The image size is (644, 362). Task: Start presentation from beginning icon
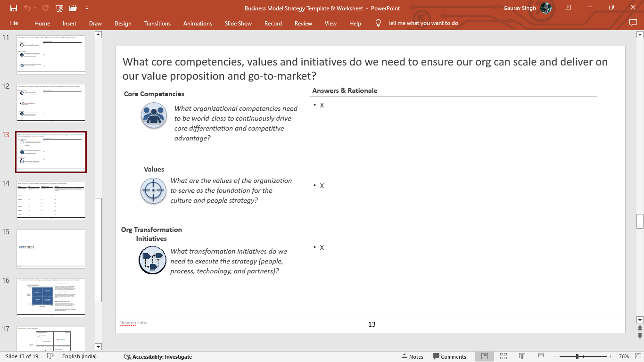(x=59, y=8)
